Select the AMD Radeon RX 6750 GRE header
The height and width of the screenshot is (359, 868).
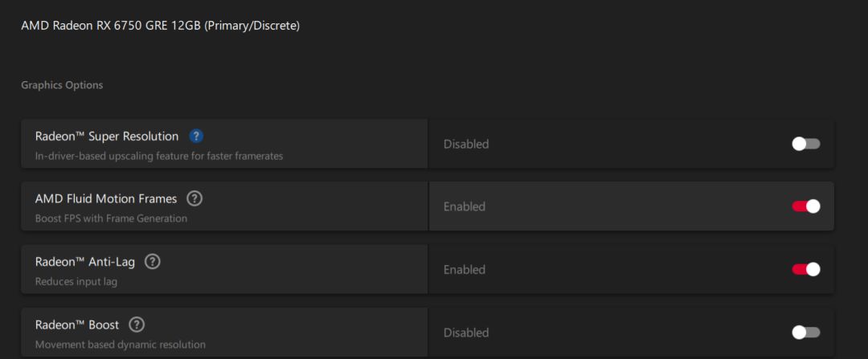pyautogui.click(x=160, y=26)
